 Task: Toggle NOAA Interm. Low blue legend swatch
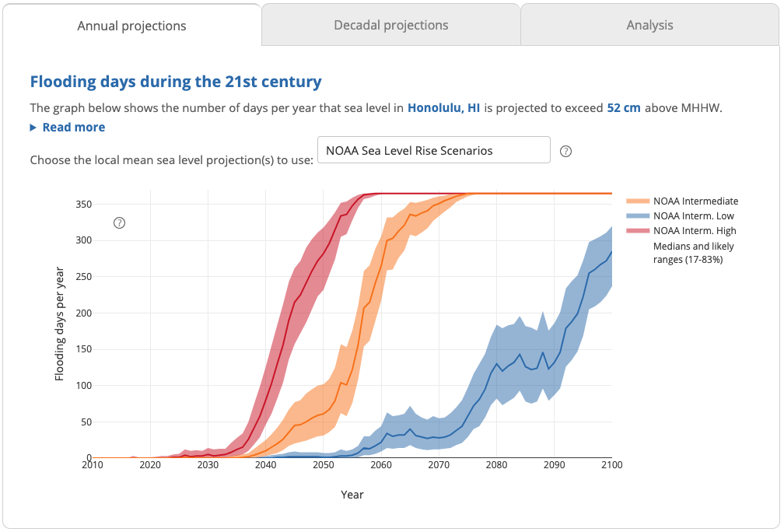click(x=638, y=216)
